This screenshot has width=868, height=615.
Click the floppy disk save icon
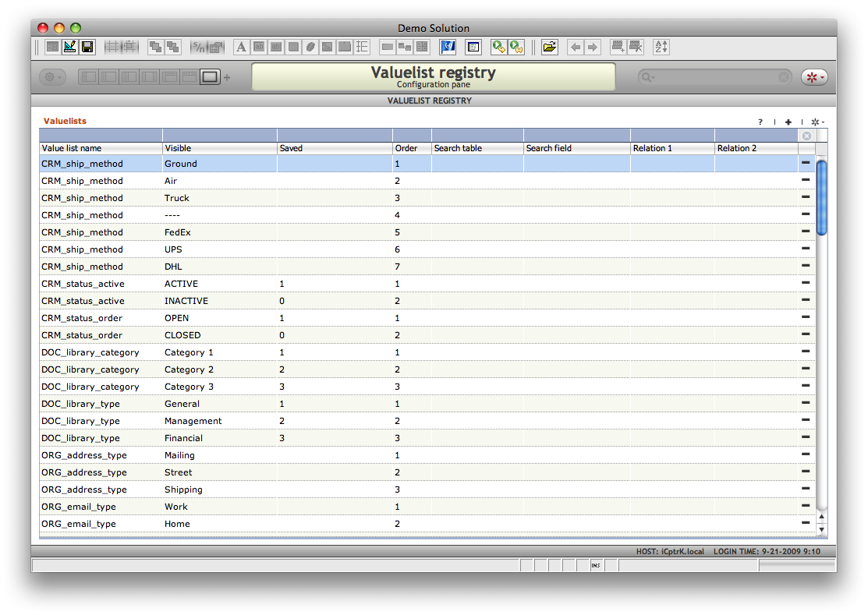(x=87, y=47)
